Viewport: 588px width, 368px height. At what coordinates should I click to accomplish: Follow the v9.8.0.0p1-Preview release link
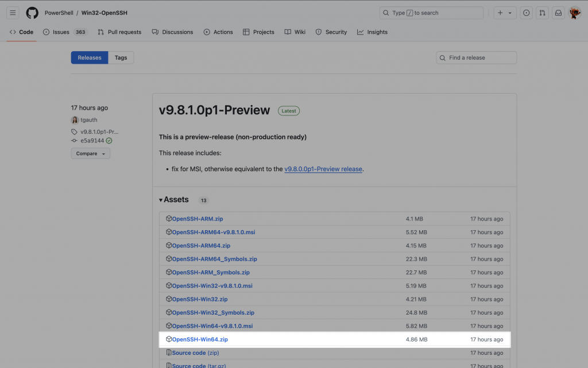(323, 169)
